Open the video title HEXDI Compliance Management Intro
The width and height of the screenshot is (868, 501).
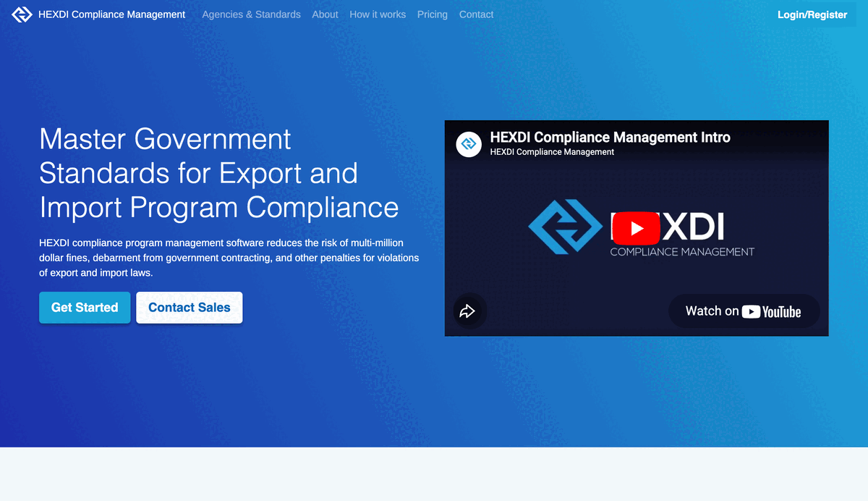pyautogui.click(x=610, y=137)
